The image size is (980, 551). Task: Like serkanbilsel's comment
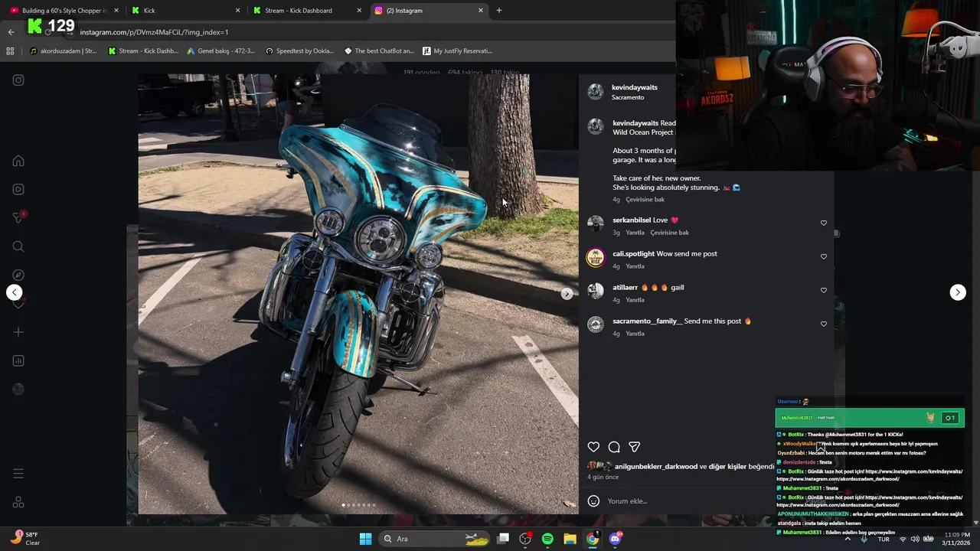click(x=824, y=223)
